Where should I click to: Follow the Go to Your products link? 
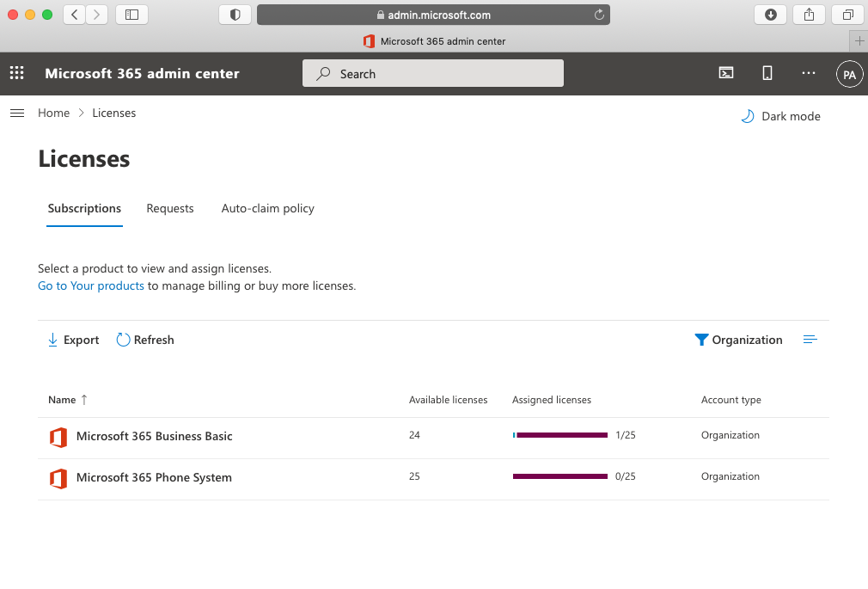pos(91,285)
